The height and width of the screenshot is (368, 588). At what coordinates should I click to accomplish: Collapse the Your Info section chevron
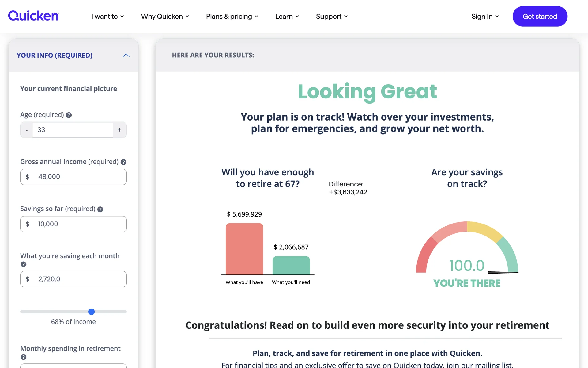126,55
